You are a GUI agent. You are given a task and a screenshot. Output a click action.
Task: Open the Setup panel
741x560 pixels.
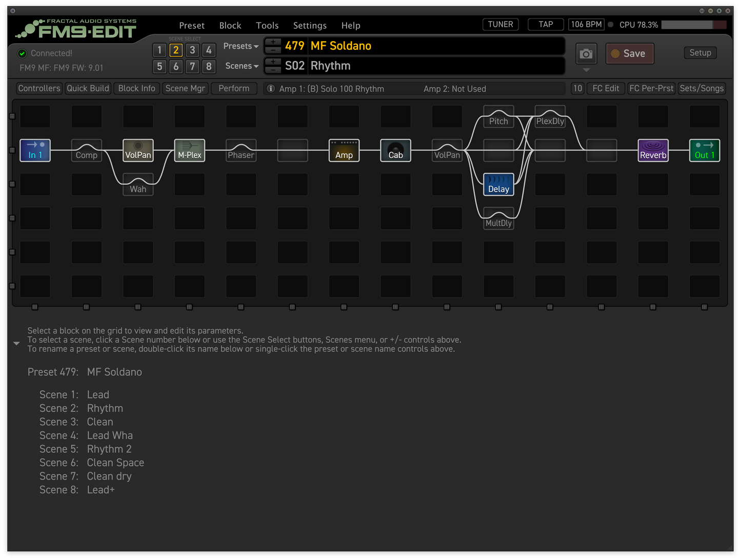pos(700,52)
